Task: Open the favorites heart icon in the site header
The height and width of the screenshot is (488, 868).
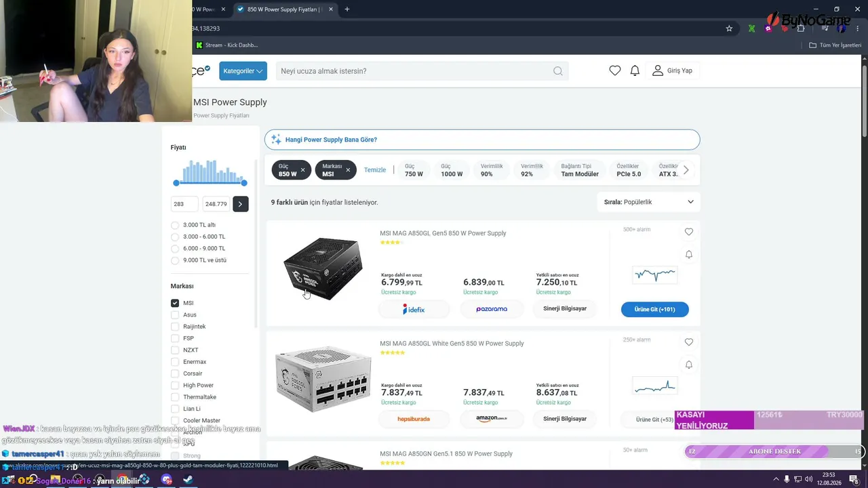Action: pyautogui.click(x=615, y=70)
